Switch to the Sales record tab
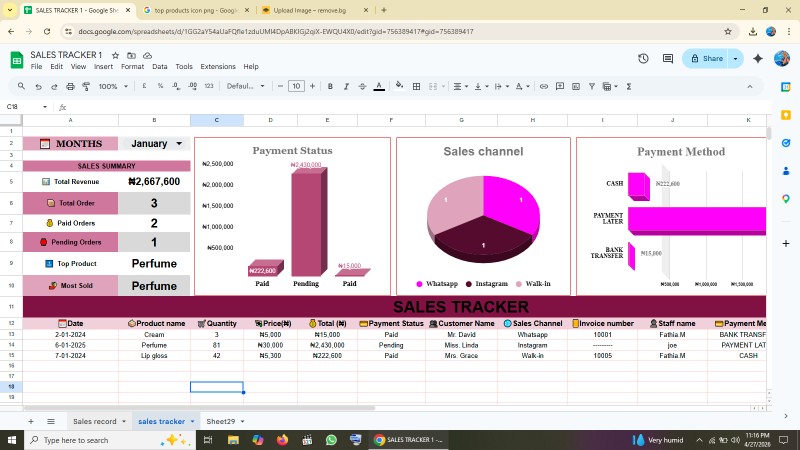The image size is (800, 450). coord(94,421)
